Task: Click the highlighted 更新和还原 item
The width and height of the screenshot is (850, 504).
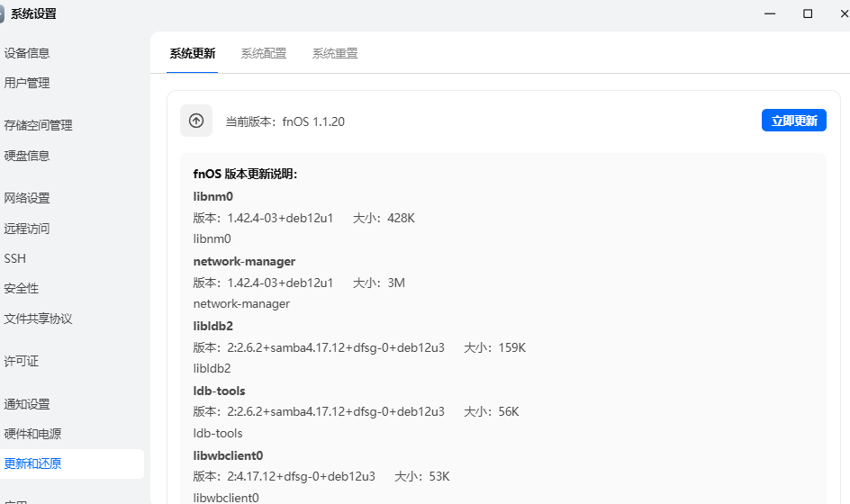Action: coord(32,464)
